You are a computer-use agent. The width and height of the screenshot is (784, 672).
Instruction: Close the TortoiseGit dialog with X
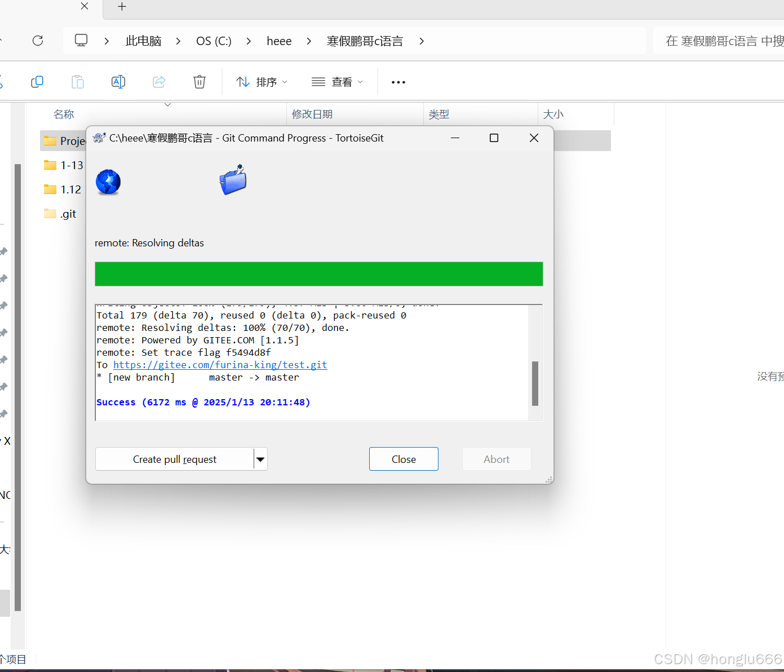coord(534,138)
